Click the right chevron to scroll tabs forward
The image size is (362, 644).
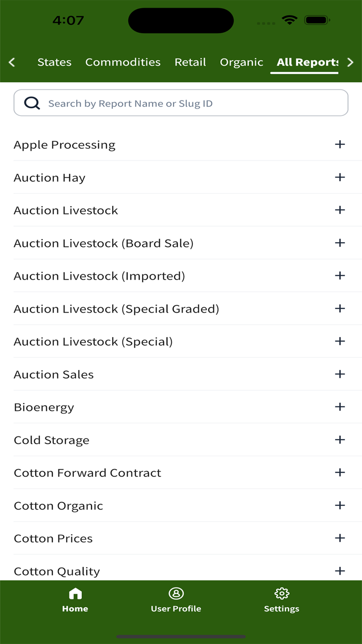pyautogui.click(x=350, y=62)
